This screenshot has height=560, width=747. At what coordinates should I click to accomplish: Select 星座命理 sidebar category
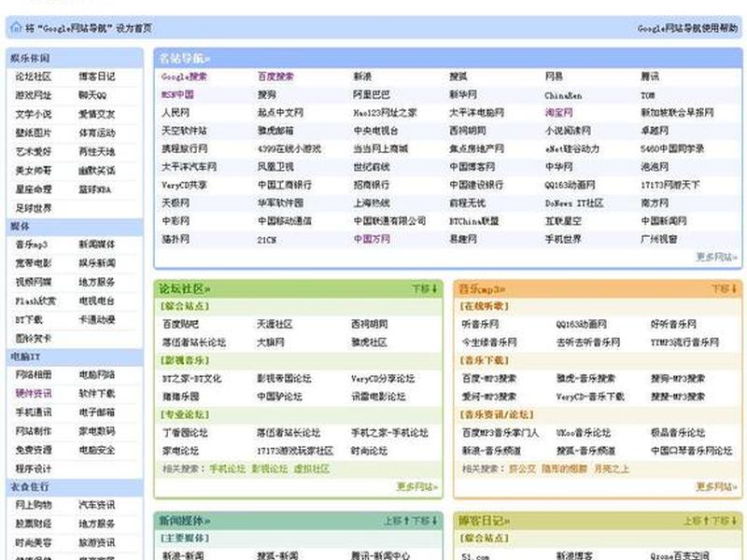coord(34,189)
